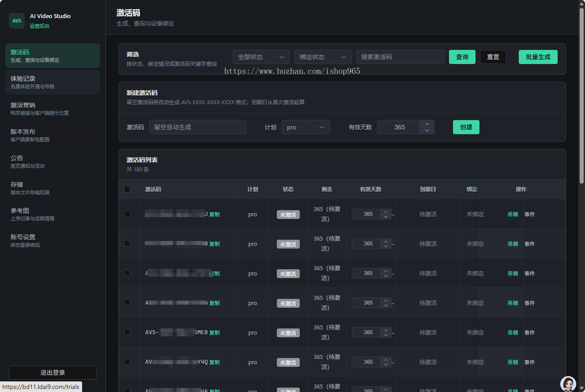Screen dimensions: 585x392
Task: Open the avatar assistant icon
Action: coord(568,384)
